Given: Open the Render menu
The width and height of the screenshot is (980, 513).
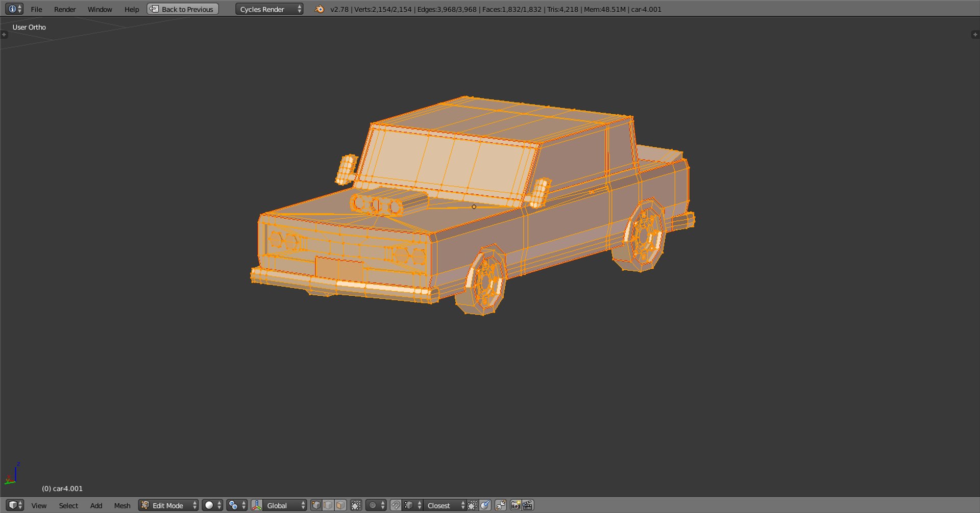Looking at the screenshot, I should click(x=65, y=9).
